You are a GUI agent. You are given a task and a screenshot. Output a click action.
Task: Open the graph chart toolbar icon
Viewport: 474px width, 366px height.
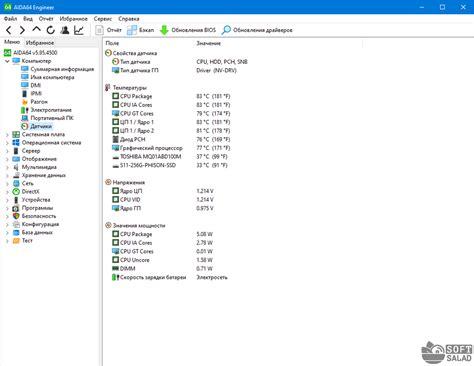tap(79, 30)
